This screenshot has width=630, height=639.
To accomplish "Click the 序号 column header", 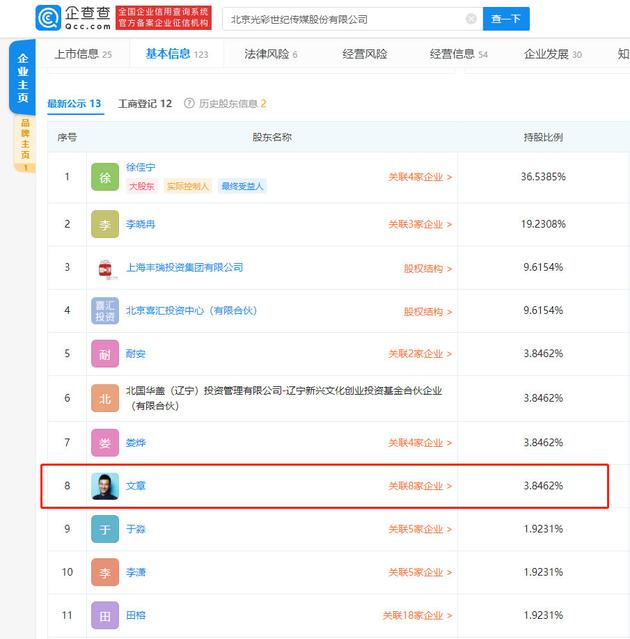I will tap(67, 137).
